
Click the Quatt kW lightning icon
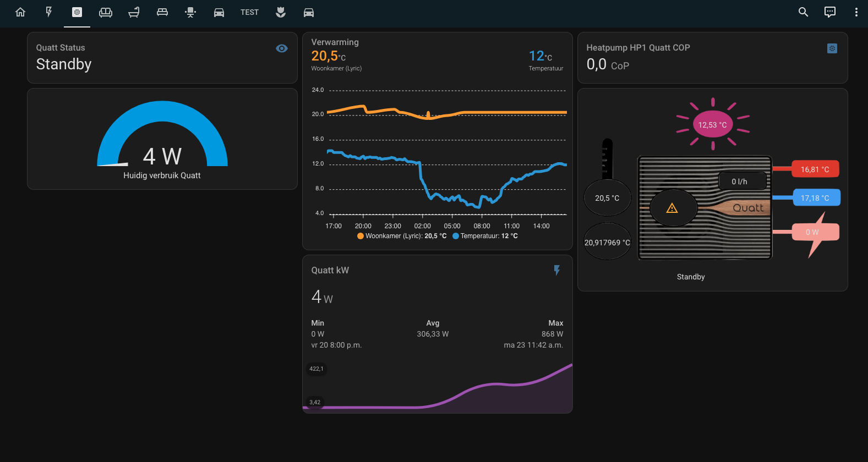pyautogui.click(x=557, y=270)
